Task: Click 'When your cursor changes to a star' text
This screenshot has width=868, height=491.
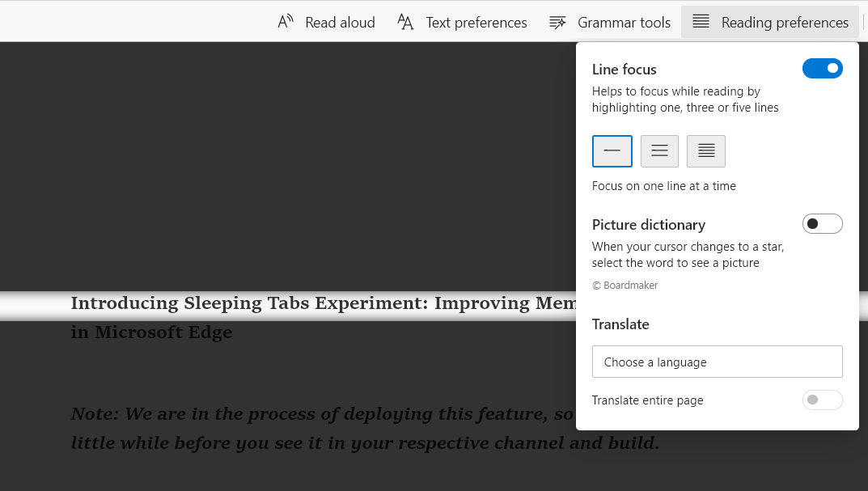Action: pos(688,255)
